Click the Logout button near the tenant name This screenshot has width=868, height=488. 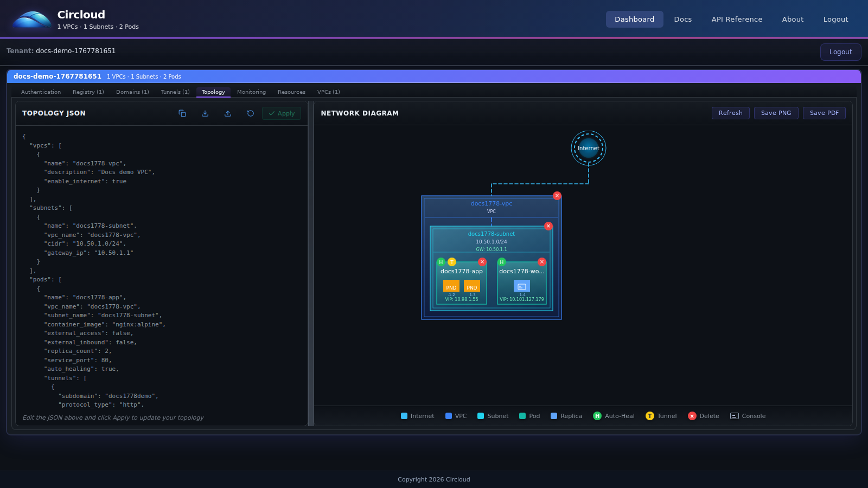pos(840,52)
